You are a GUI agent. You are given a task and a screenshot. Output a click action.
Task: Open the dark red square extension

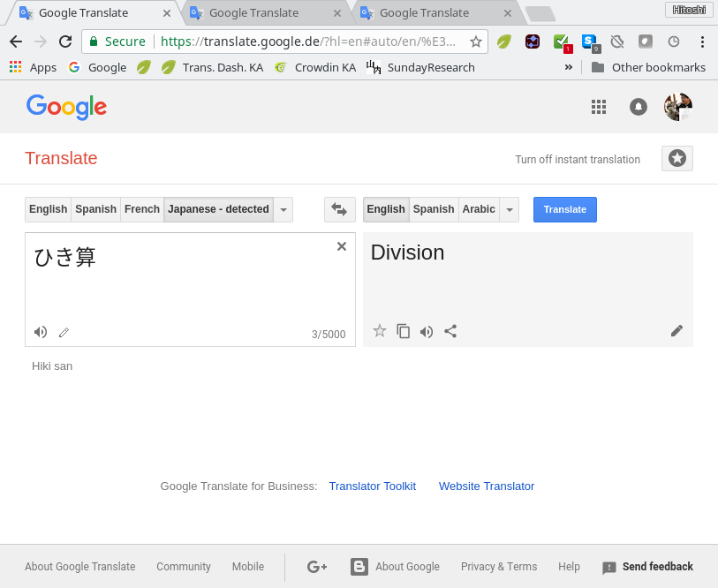click(532, 41)
